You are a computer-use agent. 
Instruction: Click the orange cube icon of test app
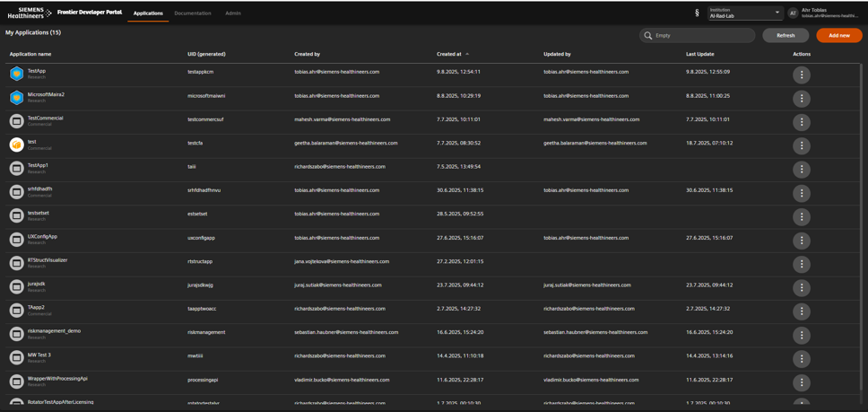tap(17, 145)
